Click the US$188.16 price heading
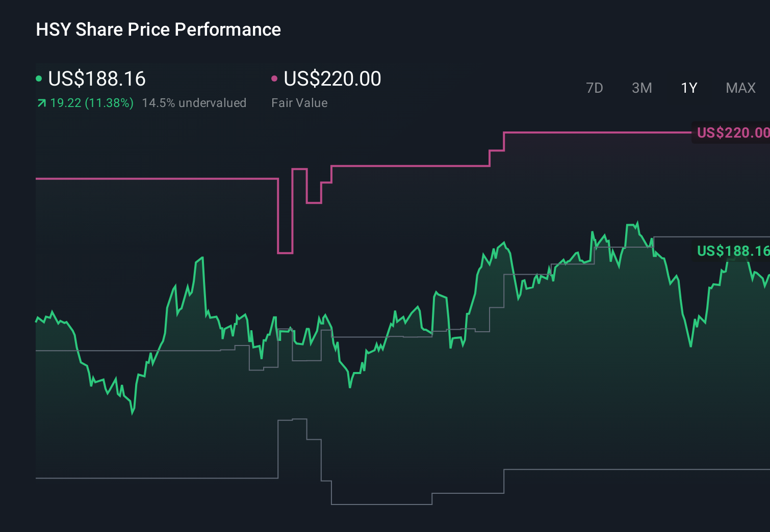The image size is (770, 532). pos(96,79)
